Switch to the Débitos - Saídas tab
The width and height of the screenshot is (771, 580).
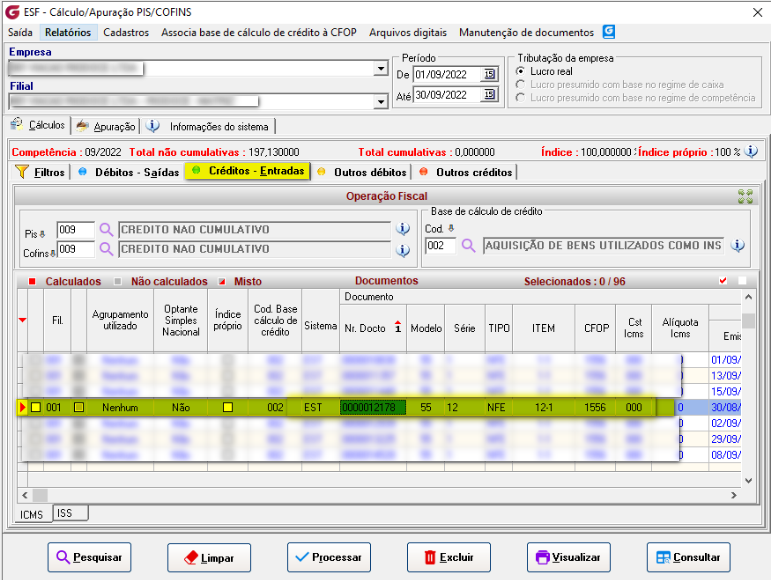pos(129,172)
